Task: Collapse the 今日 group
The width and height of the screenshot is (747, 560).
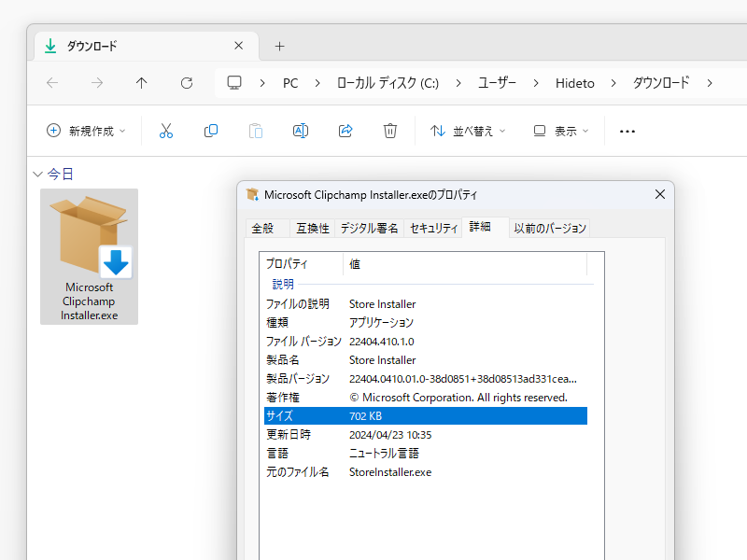Action: (x=37, y=174)
